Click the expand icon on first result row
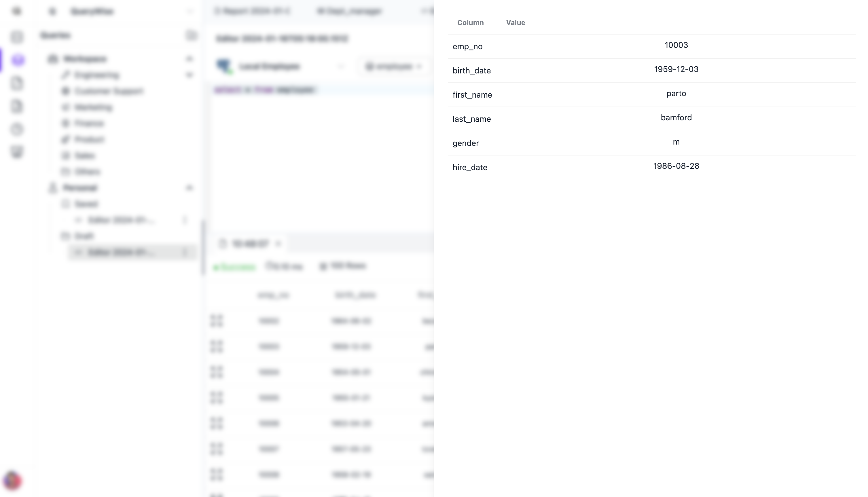Screen dimensions: 868x497 click(x=216, y=321)
